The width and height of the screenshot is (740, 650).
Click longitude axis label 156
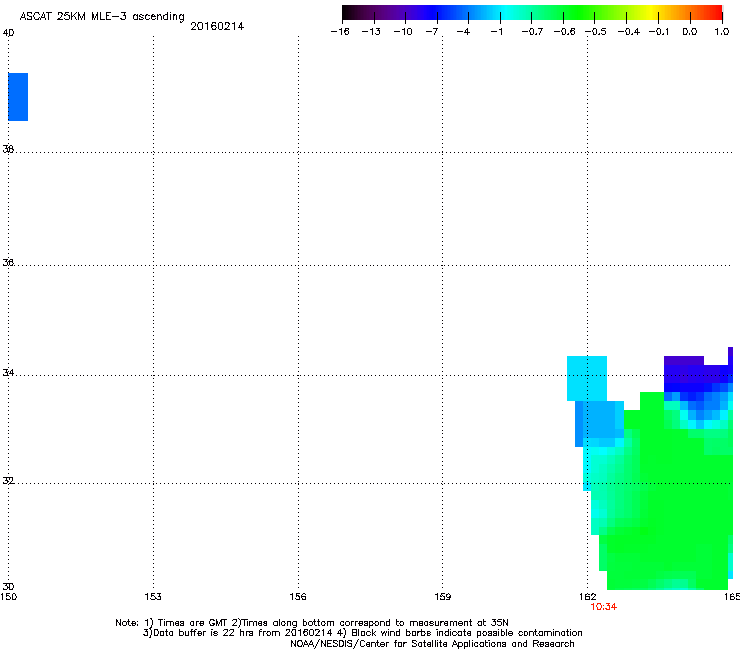tap(298, 597)
